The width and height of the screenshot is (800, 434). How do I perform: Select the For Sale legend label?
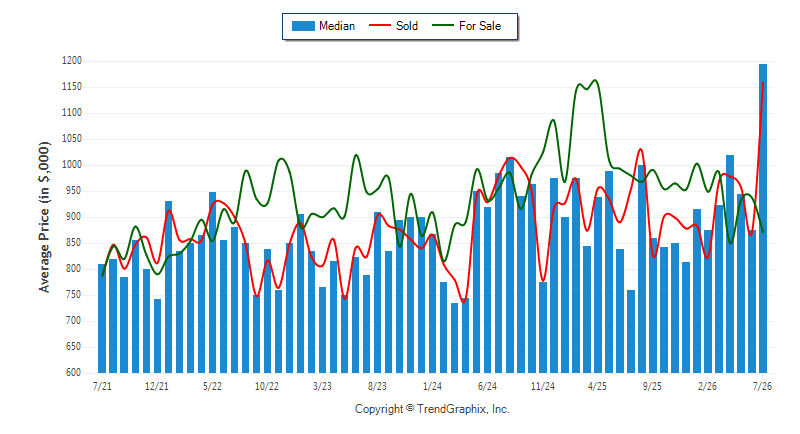(x=480, y=26)
